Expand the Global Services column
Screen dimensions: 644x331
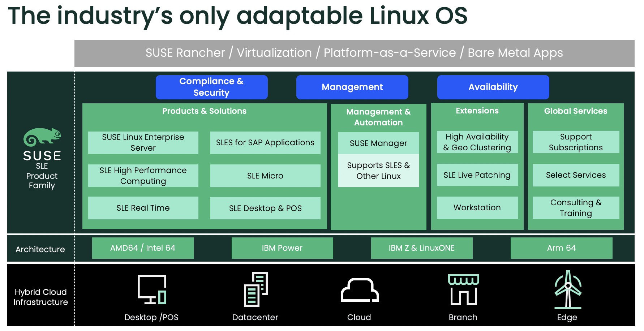575,111
